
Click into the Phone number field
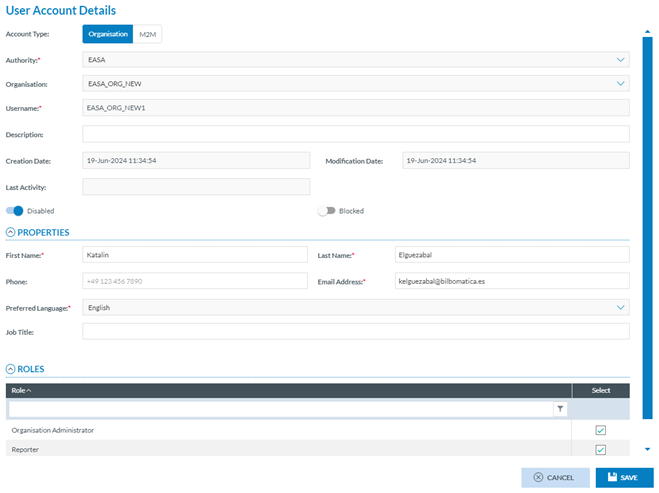click(x=195, y=282)
